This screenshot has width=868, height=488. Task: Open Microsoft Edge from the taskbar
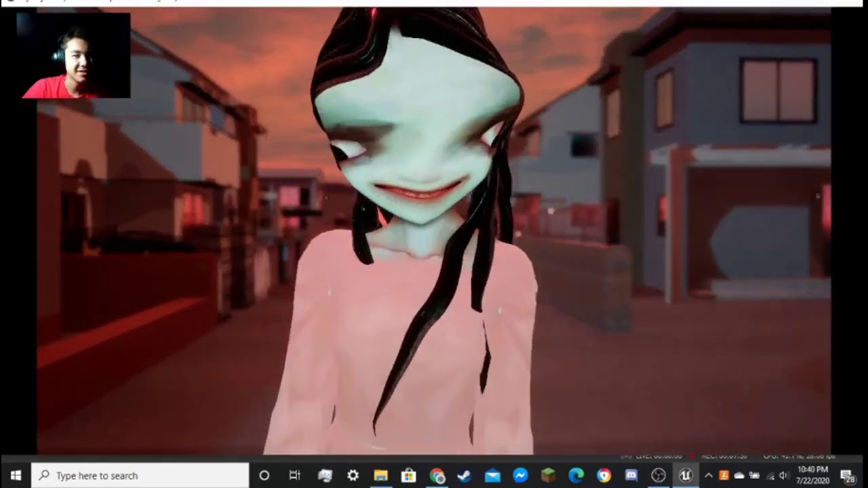[576, 476]
